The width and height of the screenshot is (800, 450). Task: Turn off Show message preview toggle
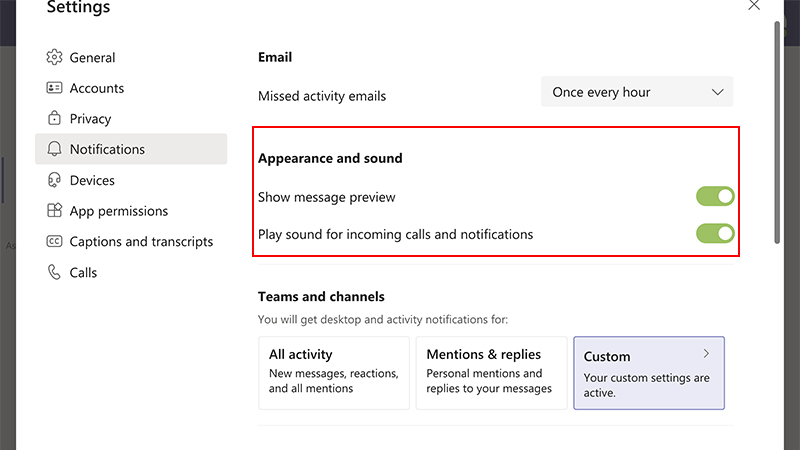tap(715, 196)
